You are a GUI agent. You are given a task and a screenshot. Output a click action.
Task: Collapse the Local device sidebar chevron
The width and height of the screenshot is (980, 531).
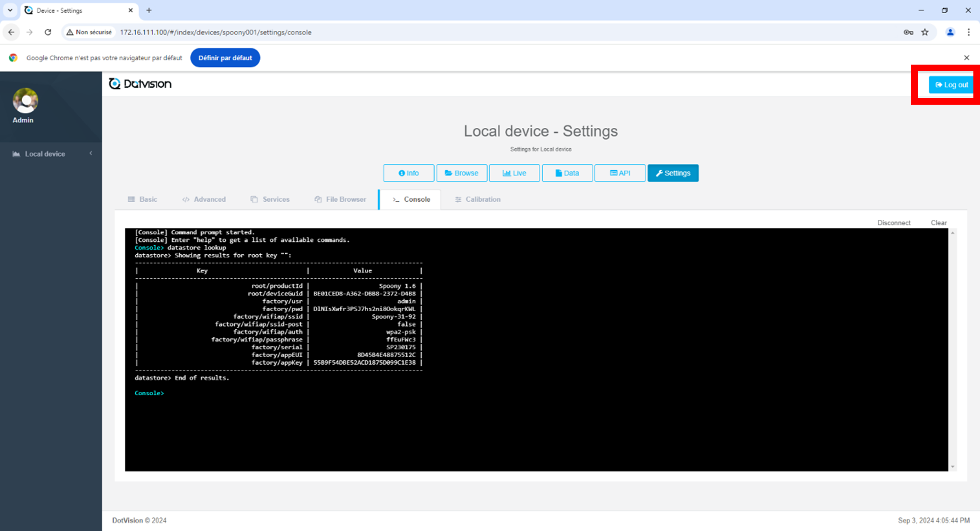(x=91, y=153)
